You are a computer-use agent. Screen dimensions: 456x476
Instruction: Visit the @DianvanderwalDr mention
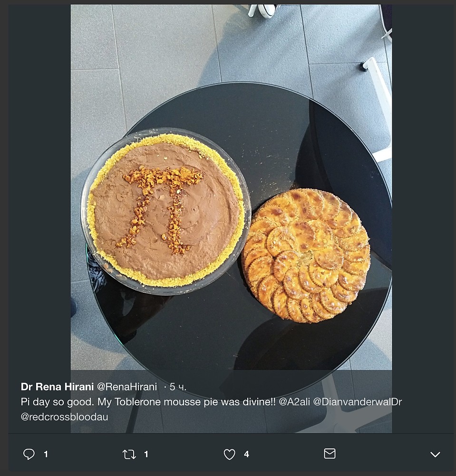(x=357, y=402)
